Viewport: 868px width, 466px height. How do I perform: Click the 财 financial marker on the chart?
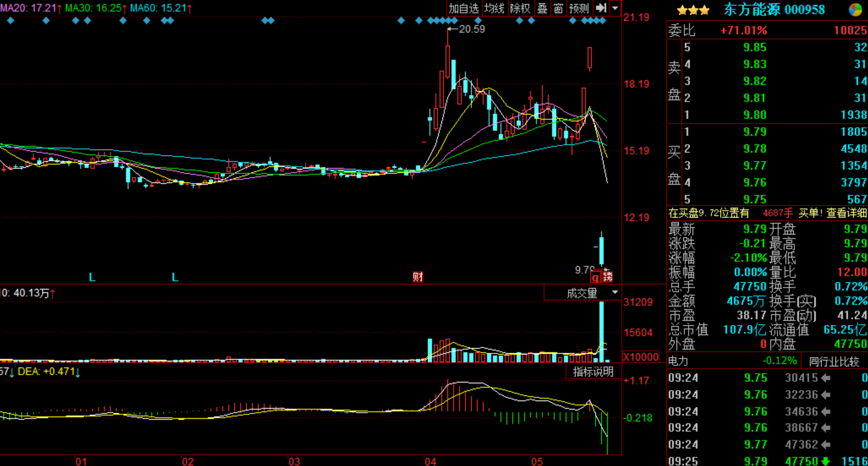418,277
